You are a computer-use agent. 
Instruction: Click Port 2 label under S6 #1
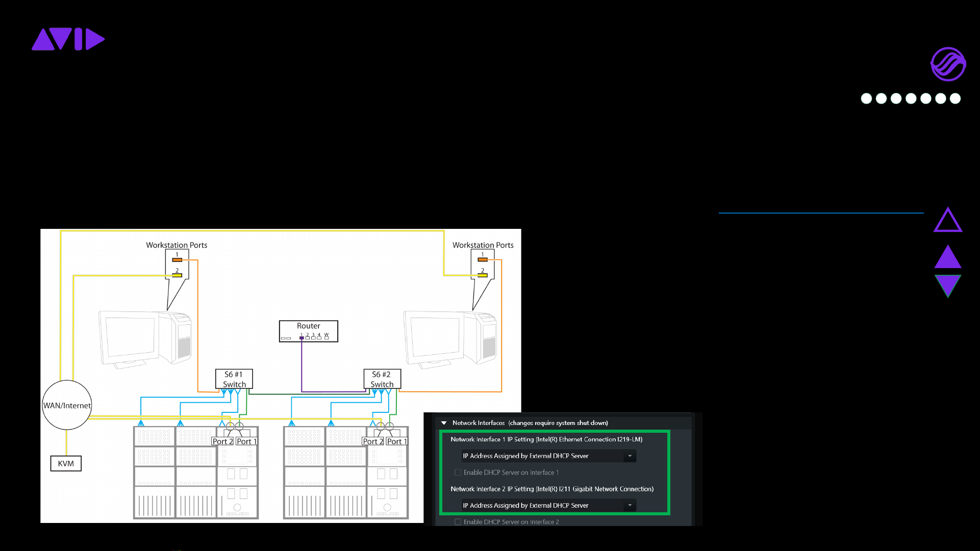click(222, 441)
